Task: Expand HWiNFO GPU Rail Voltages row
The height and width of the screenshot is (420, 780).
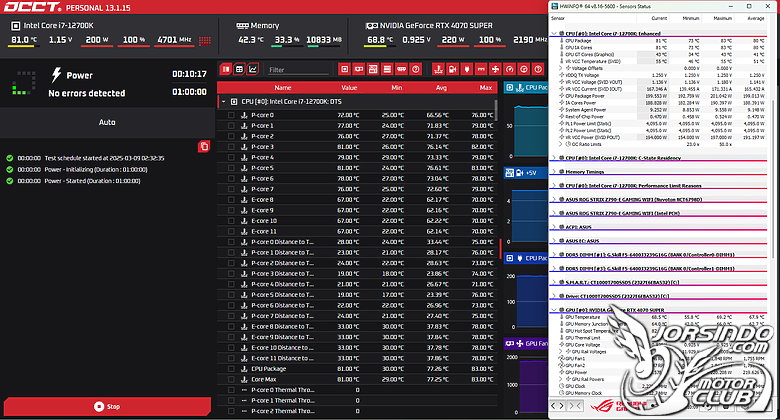Action: pyautogui.click(x=561, y=351)
